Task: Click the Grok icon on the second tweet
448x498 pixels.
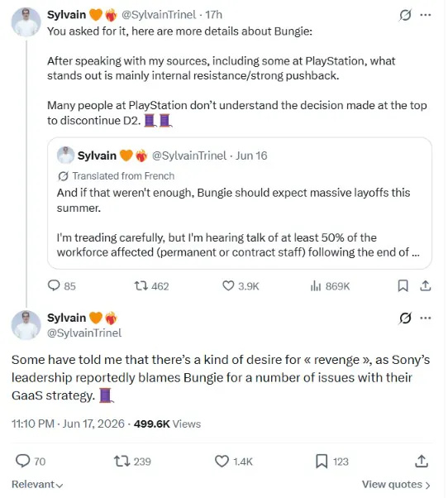Action: point(405,318)
